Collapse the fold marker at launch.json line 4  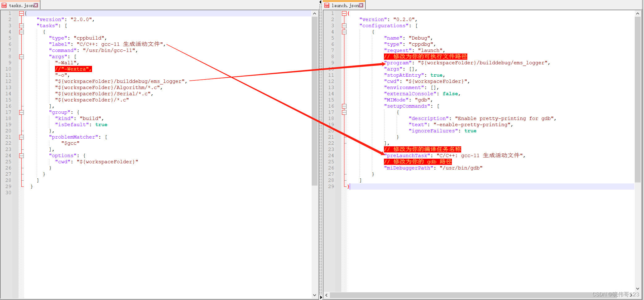344,32
